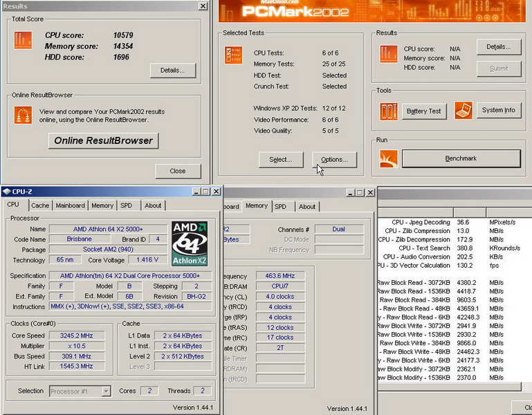This screenshot has height=415, width=532.
Task: Click the Run benchmark sunrise icon
Action: coord(389,159)
